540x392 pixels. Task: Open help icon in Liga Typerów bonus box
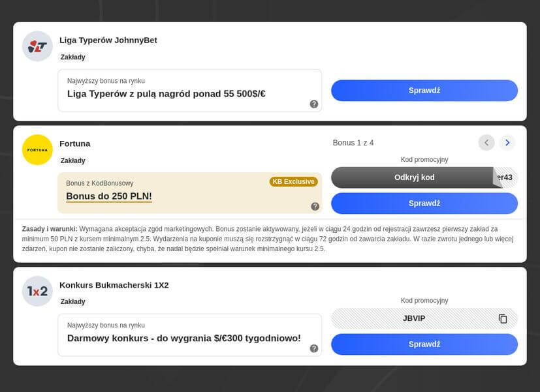click(x=313, y=104)
